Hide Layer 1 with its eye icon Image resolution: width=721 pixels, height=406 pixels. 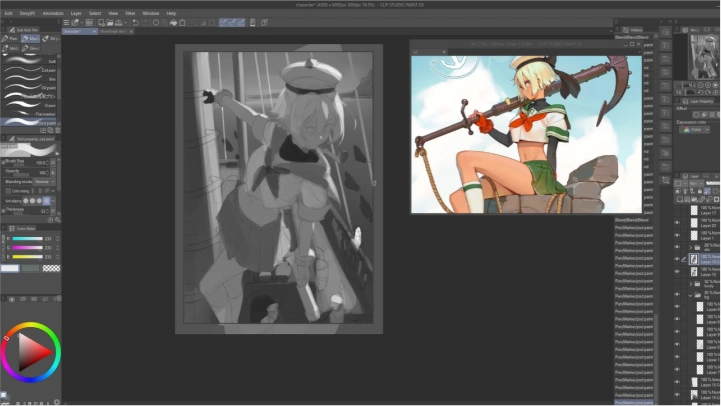[677, 235]
